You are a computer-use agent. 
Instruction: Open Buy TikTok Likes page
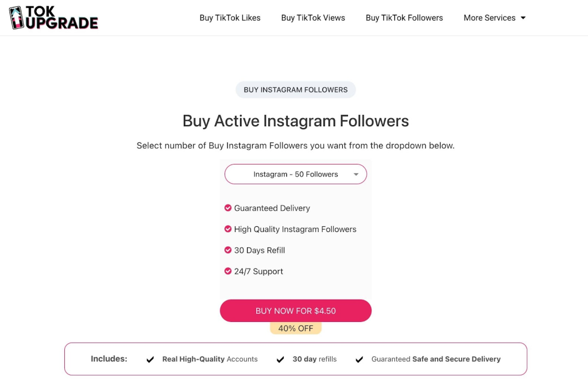click(230, 18)
